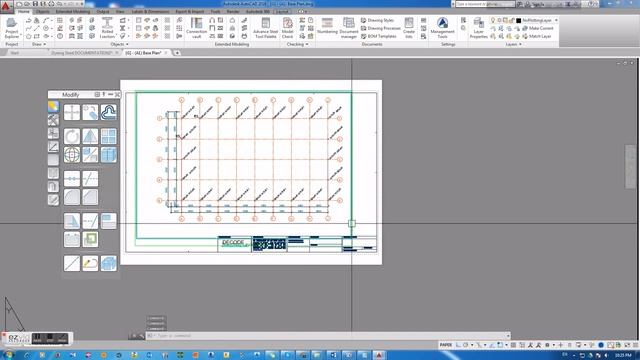Screen dimensions: 640x360
Task: Click BOM Templates button
Action: [379, 36]
